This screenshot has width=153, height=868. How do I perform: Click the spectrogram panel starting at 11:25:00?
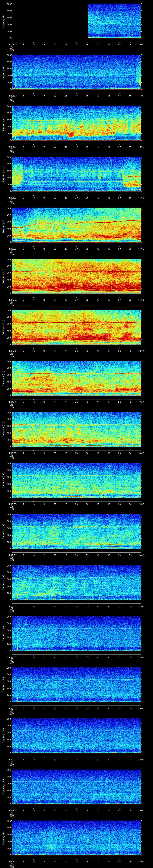[x=77, y=838]
